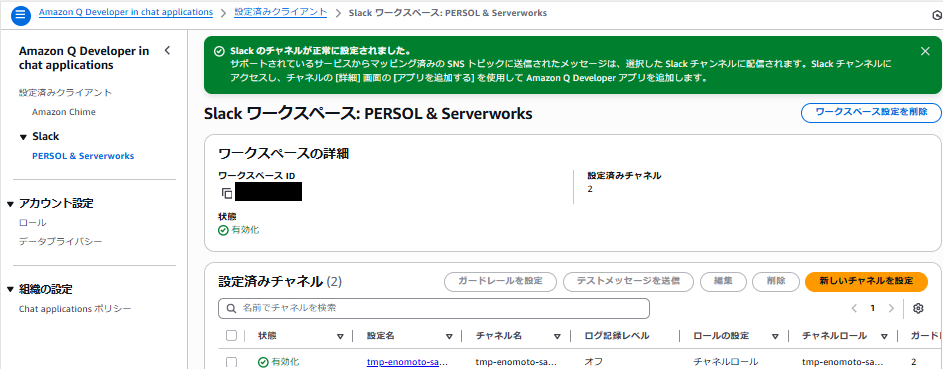
Task: Sort by チャネル名 column arrow
Action: 557,337
